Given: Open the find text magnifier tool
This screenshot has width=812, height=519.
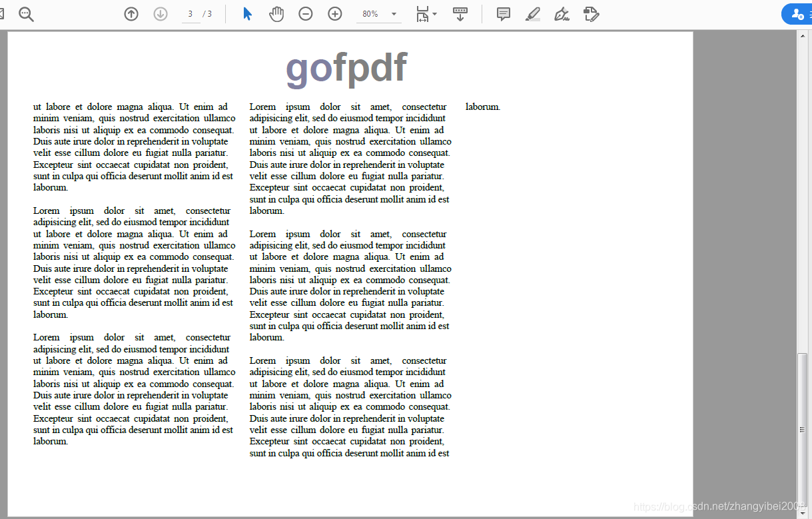Looking at the screenshot, I should [26, 14].
